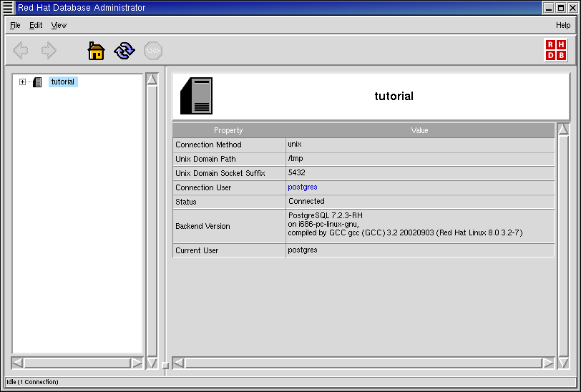This screenshot has height=392, width=581.
Task: Click properties table scroll left arrow
Action: click(x=179, y=363)
